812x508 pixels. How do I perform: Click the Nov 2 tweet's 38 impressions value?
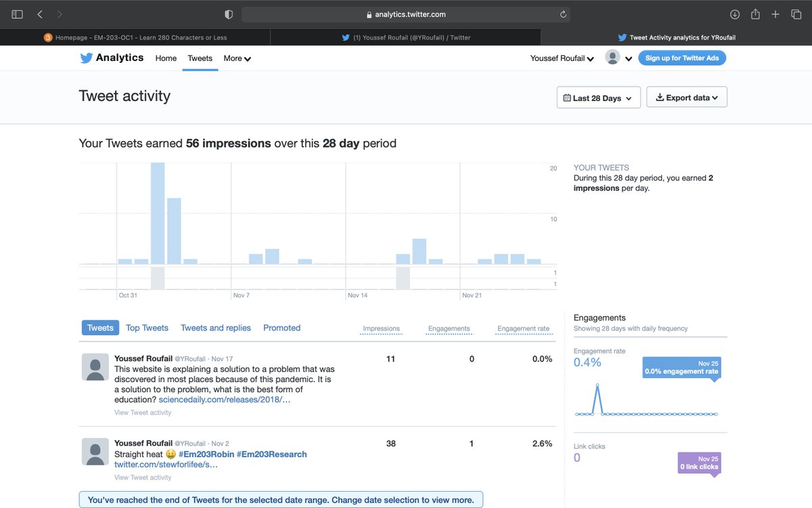[390, 444]
